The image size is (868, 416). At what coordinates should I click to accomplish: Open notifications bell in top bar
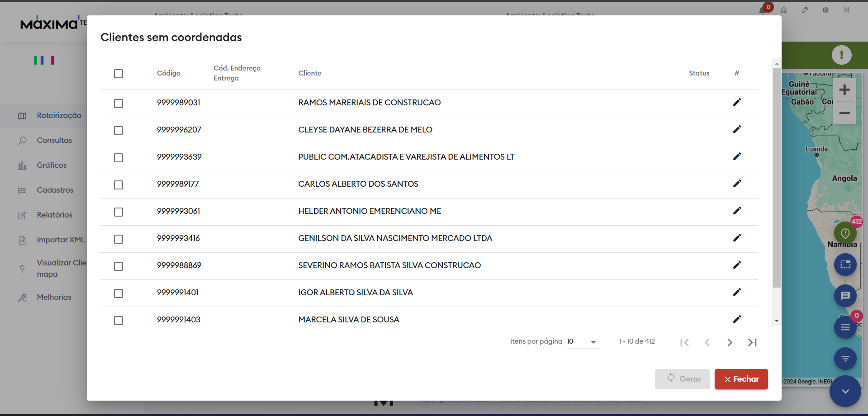coord(763,10)
